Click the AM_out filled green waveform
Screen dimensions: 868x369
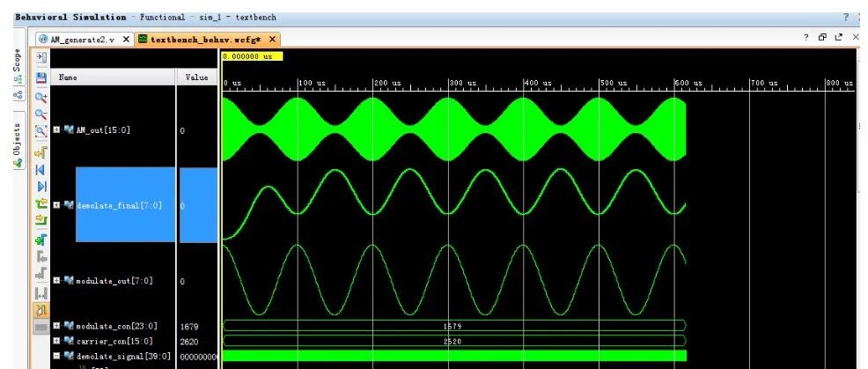click(x=454, y=129)
